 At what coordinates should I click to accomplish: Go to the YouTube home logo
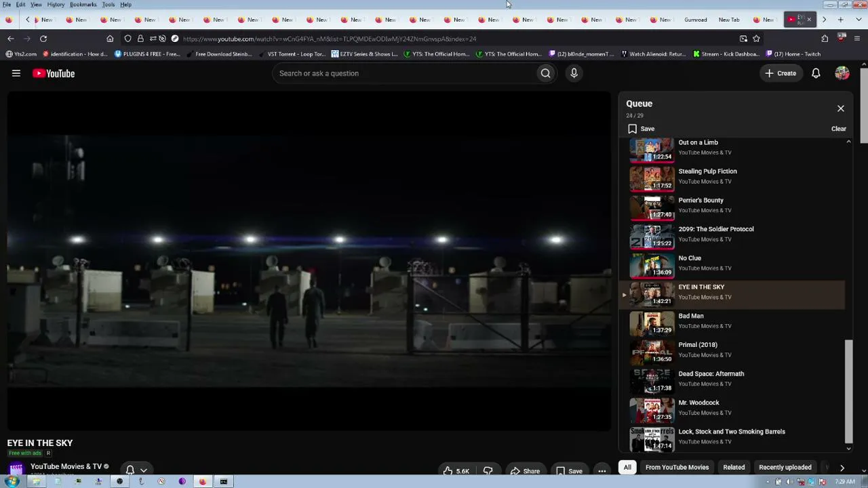click(x=54, y=73)
